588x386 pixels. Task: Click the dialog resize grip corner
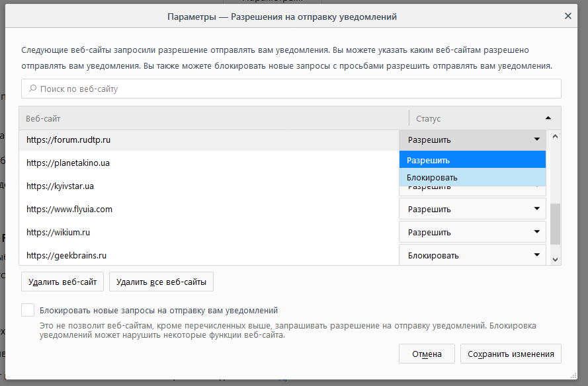coord(573,375)
